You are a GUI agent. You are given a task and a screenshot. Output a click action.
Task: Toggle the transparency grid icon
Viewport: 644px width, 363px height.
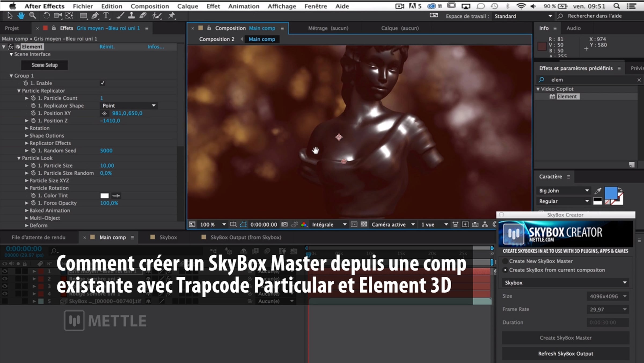point(364,224)
